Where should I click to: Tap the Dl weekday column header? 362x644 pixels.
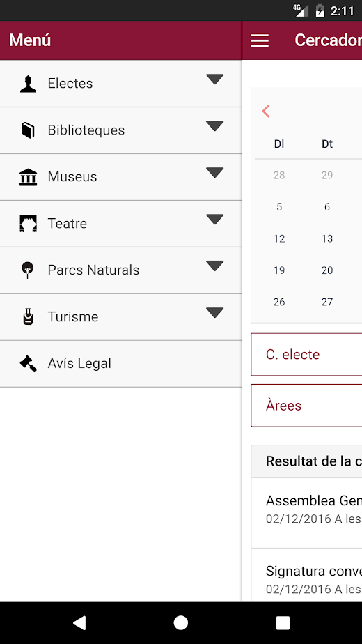(279, 144)
